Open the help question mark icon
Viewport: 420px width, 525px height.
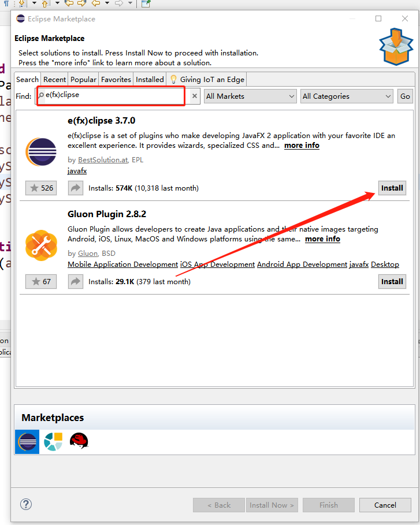[x=26, y=504]
